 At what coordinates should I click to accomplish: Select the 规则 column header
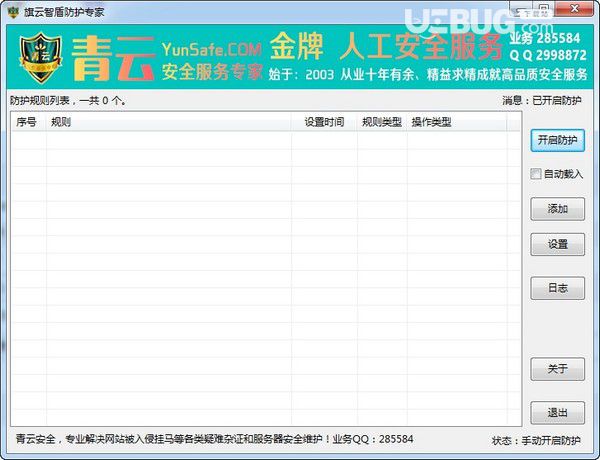tap(169, 122)
